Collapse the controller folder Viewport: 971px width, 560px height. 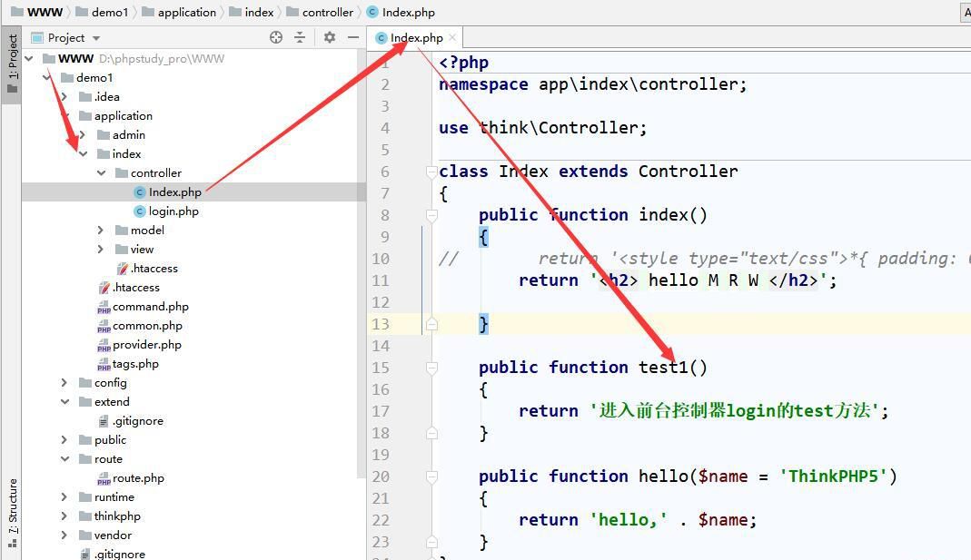[x=101, y=173]
